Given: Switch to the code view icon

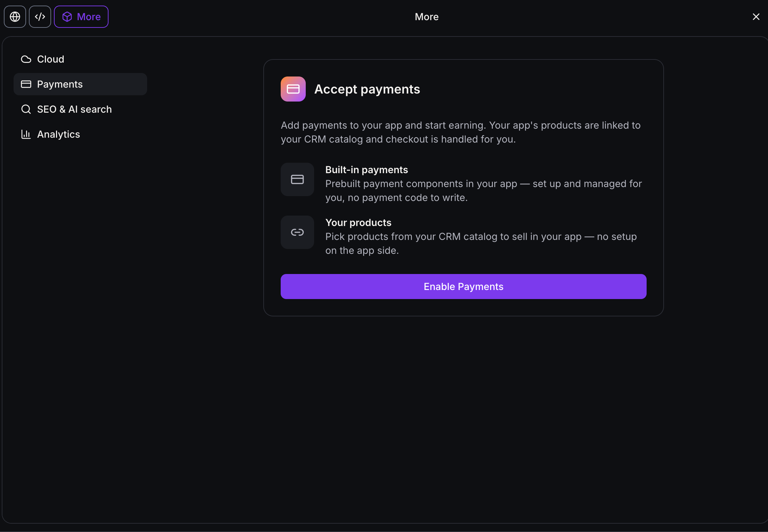Looking at the screenshot, I should 40,17.
